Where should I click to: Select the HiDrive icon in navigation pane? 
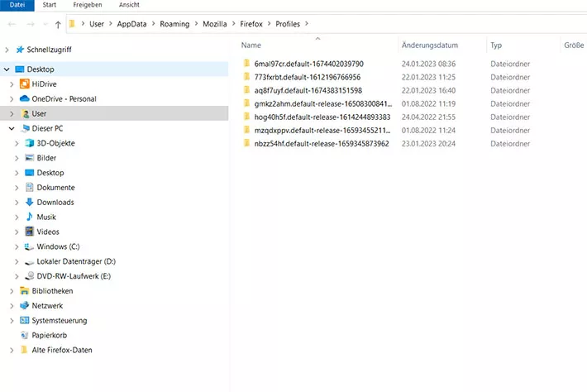[25, 84]
